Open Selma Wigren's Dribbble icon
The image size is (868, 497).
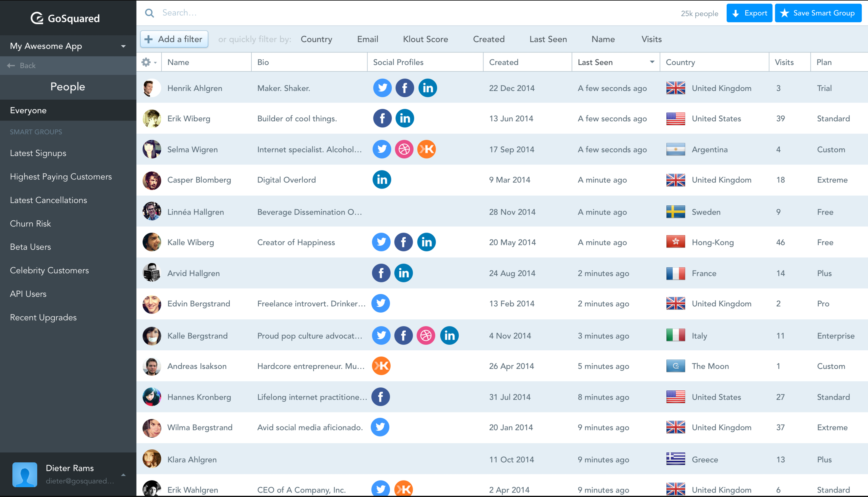(404, 149)
